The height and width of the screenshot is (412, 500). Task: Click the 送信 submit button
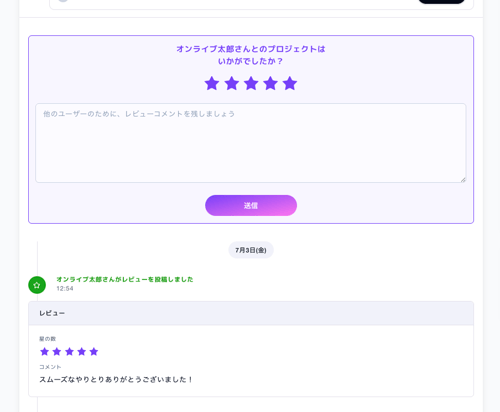point(251,205)
